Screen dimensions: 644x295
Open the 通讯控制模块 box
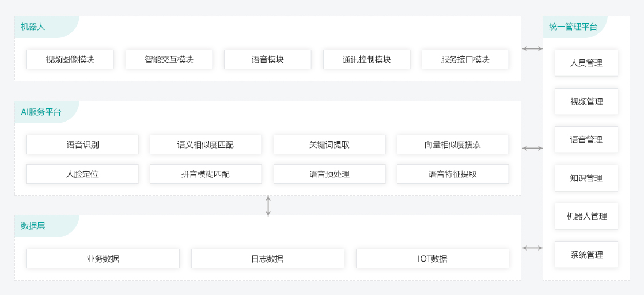pos(366,59)
